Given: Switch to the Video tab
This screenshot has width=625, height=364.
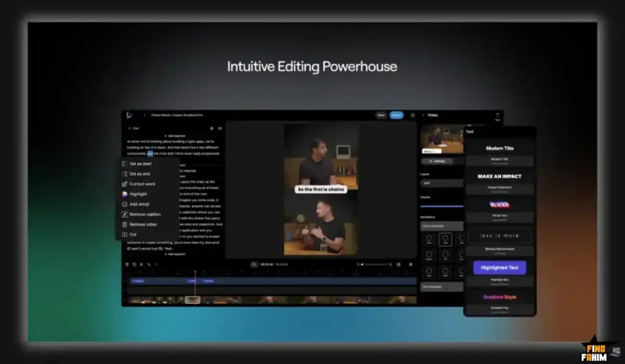Looking at the screenshot, I should click(433, 115).
